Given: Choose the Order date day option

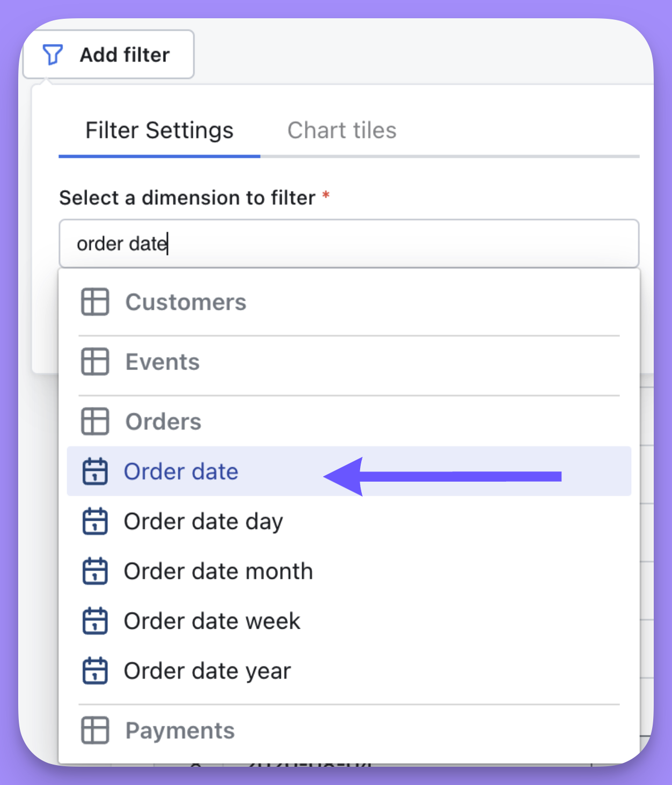Looking at the screenshot, I should (349, 521).
